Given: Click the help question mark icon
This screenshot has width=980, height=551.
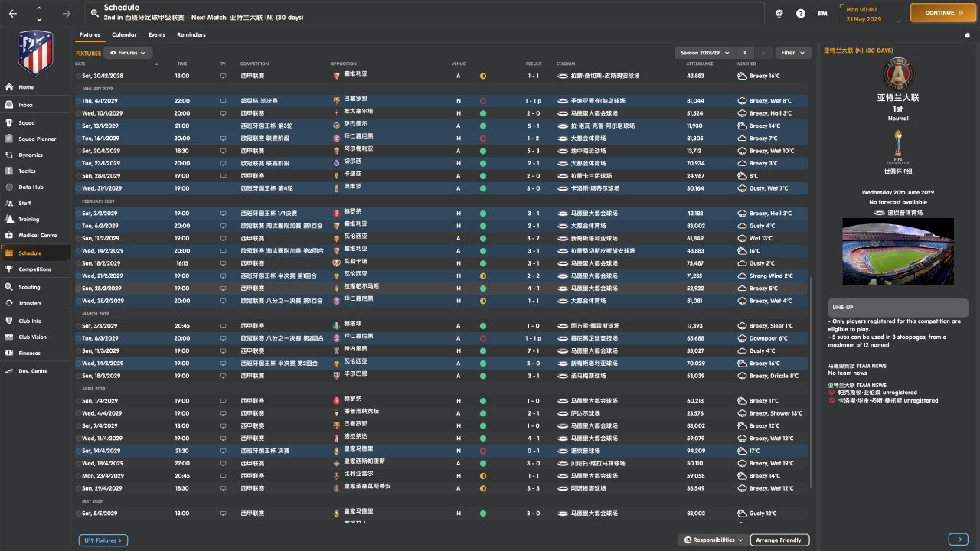Looking at the screenshot, I should (x=801, y=13).
